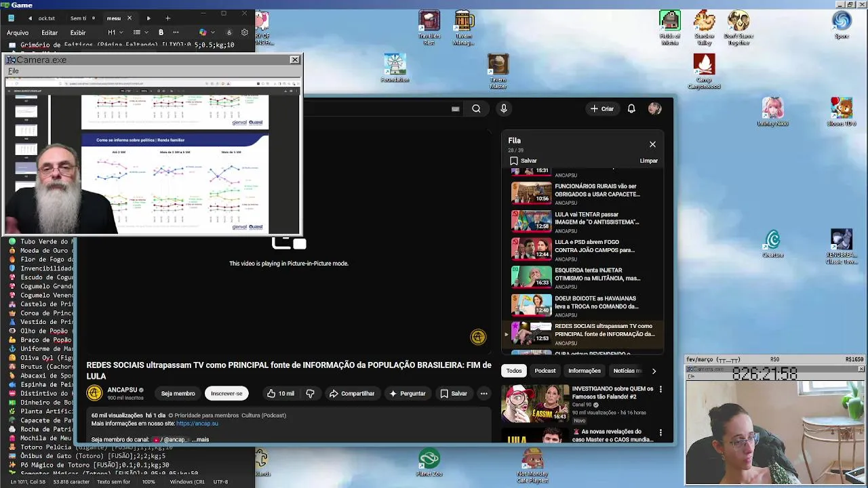This screenshot has width=868, height=488.
Task: Open the File menu in Camera.exe
Action: (x=13, y=71)
